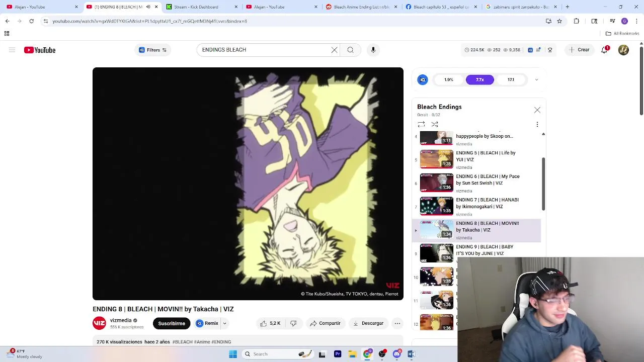Select the 17.1 vidIQ pill

[511, 79]
